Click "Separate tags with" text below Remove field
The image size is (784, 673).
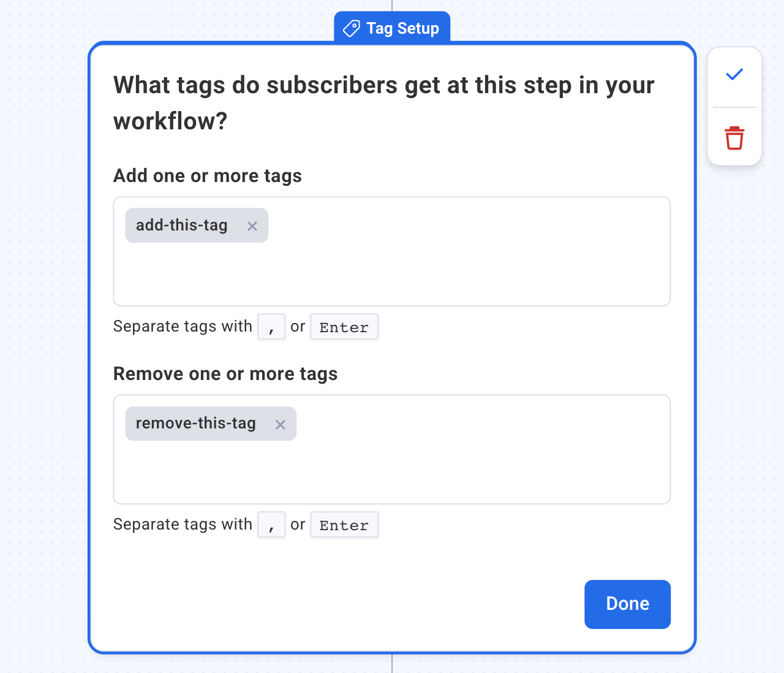[x=183, y=525]
